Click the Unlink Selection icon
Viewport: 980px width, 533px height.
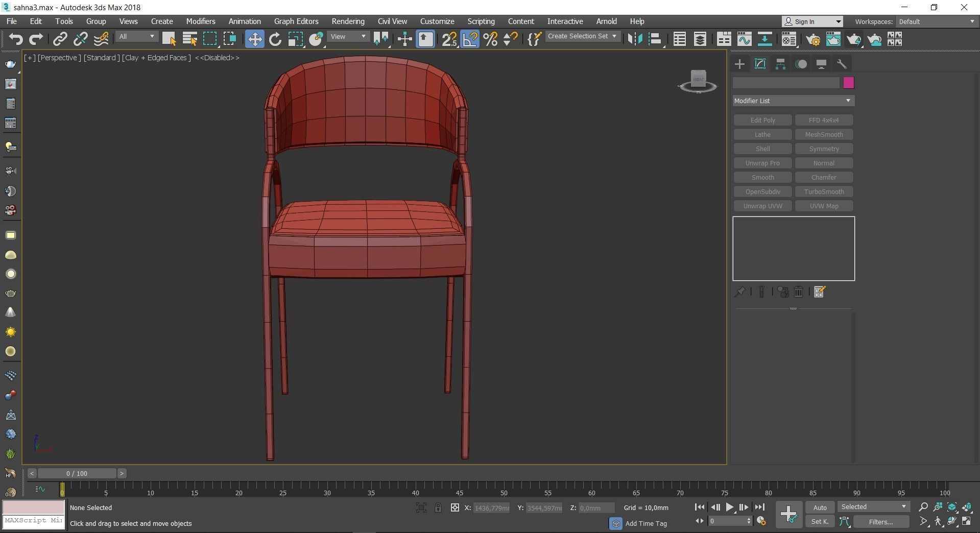pyautogui.click(x=81, y=39)
